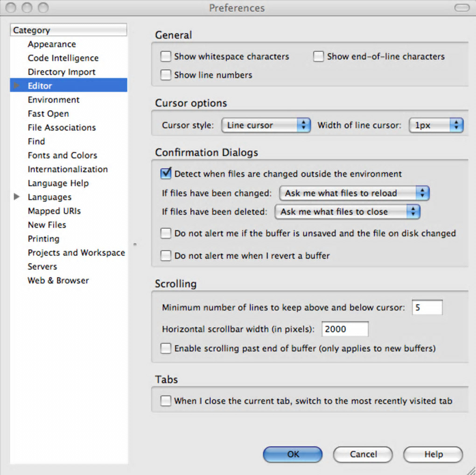Screen dimensions: 476x475
Task: Select Projects and Workspace in the category list
Action: tap(77, 253)
